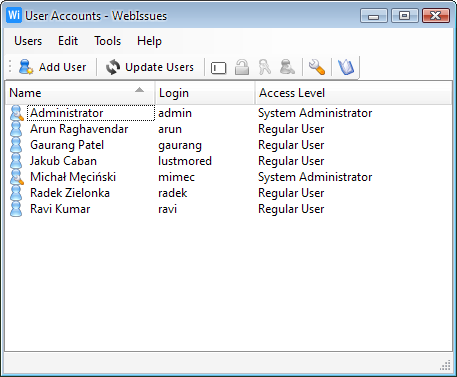This screenshot has height=377, width=457.
Task: Select Arun Raghavendar in the list
Action: (x=79, y=129)
